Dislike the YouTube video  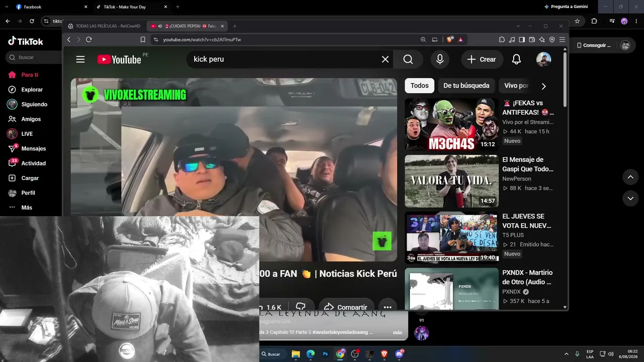(x=300, y=307)
